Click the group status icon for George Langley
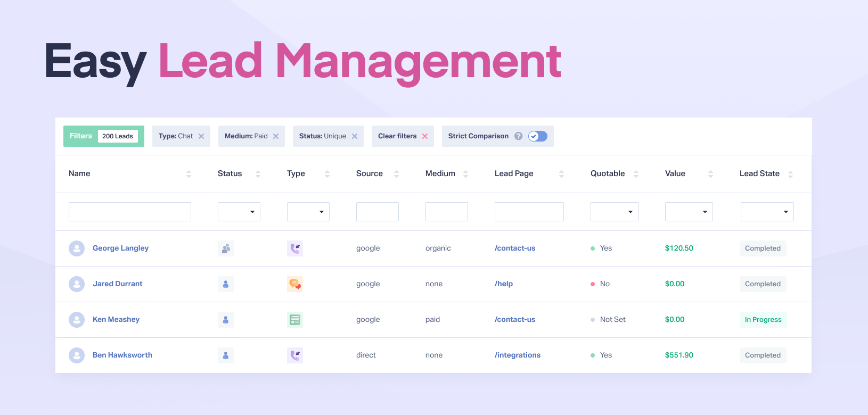The height and width of the screenshot is (415, 868). pyautogui.click(x=226, y=248)
